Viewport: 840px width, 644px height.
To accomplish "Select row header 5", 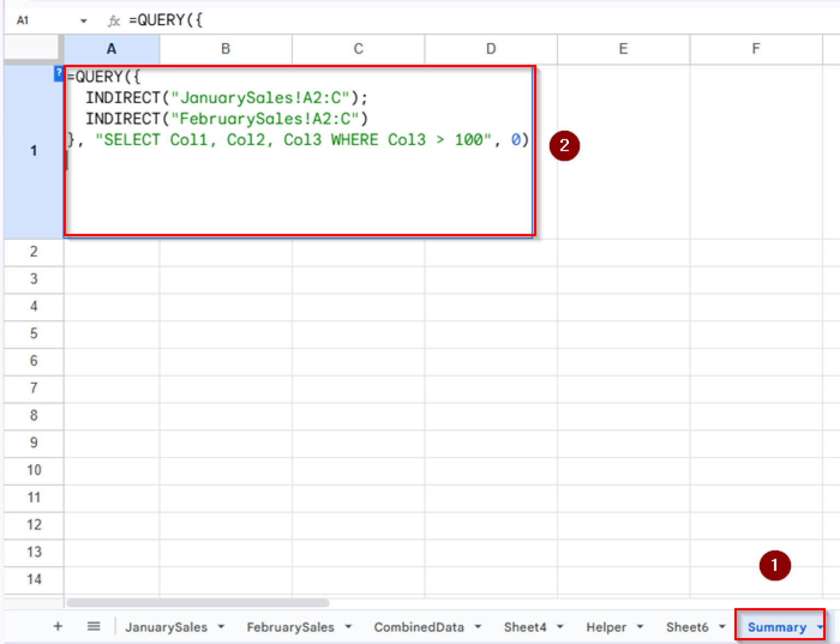I will pos(33,334).
